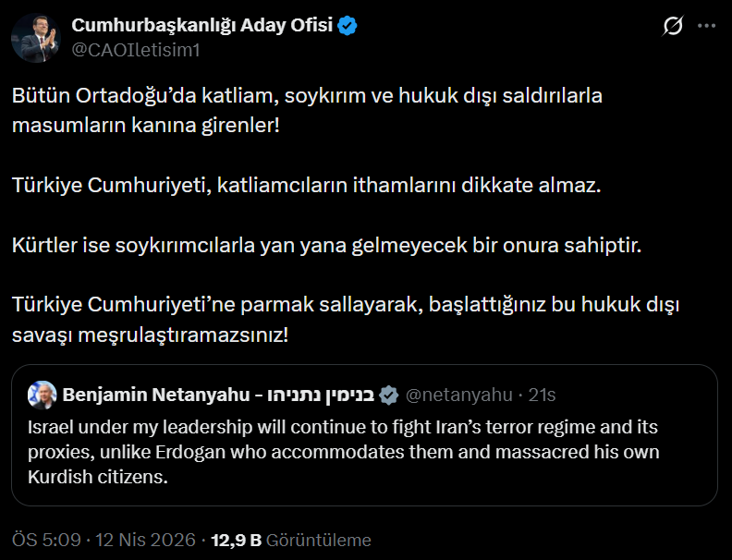
Task: Open the @netanyahu handle
Action: (458, 395)
